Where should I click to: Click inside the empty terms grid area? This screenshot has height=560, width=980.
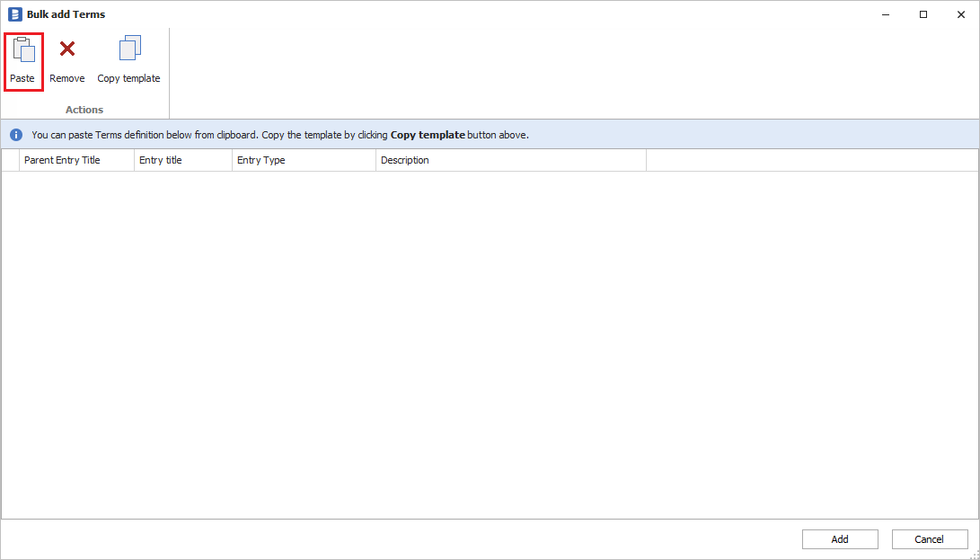click(490, 342)
